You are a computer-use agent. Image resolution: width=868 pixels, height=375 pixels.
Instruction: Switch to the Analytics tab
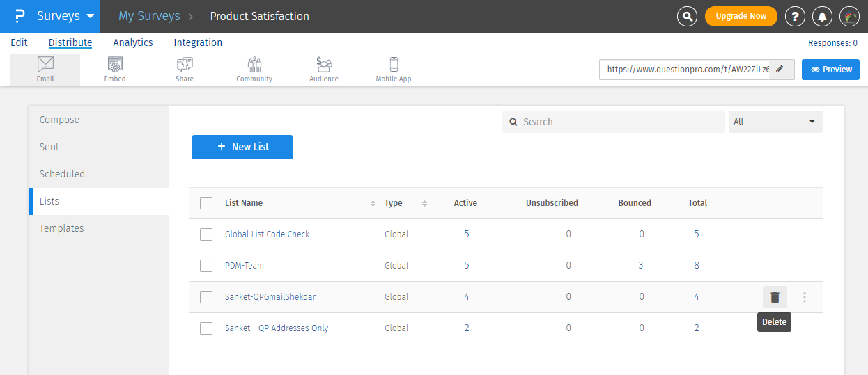pyautogui.click(x=133, y=42)
